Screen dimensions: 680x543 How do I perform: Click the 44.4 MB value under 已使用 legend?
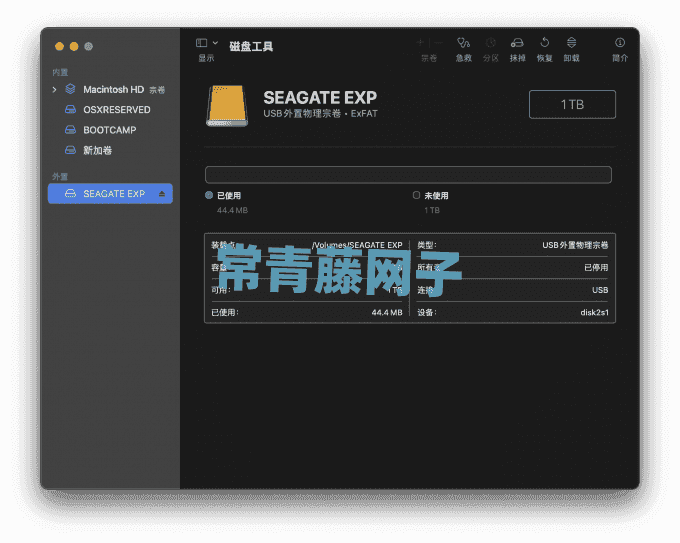click(232, 210)
